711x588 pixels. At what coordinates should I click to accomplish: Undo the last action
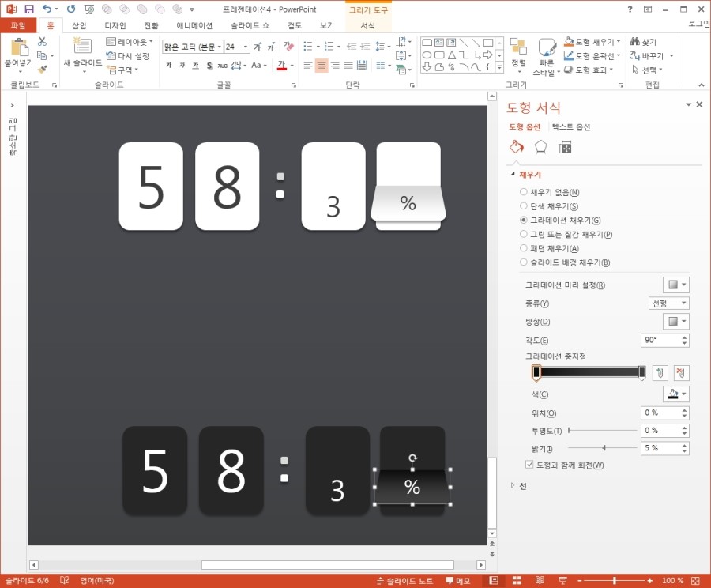47,9
